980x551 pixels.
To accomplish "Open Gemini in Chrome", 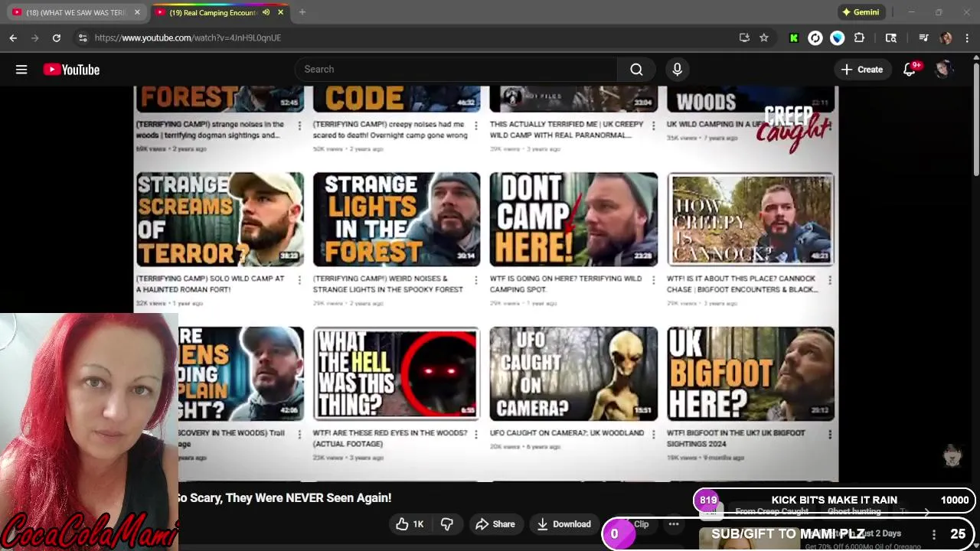I will point(861,12).
